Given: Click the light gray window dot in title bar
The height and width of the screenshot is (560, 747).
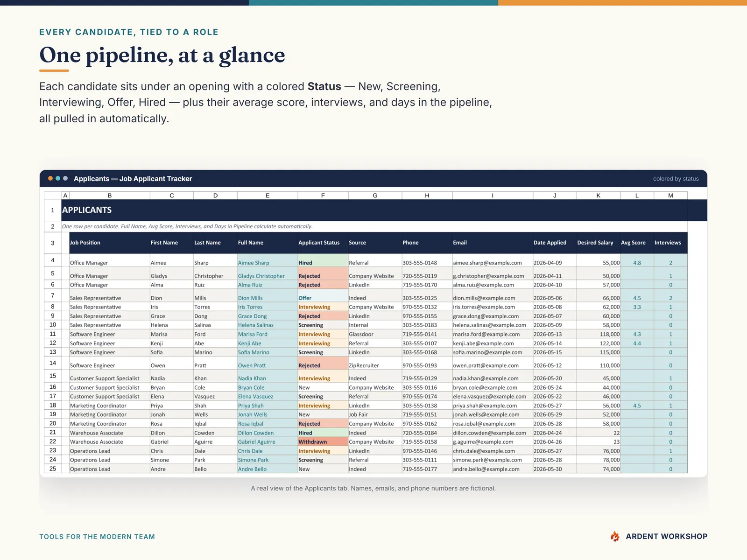Looking at the screenshot, I should pyautogui.click(x=65, y=178).
